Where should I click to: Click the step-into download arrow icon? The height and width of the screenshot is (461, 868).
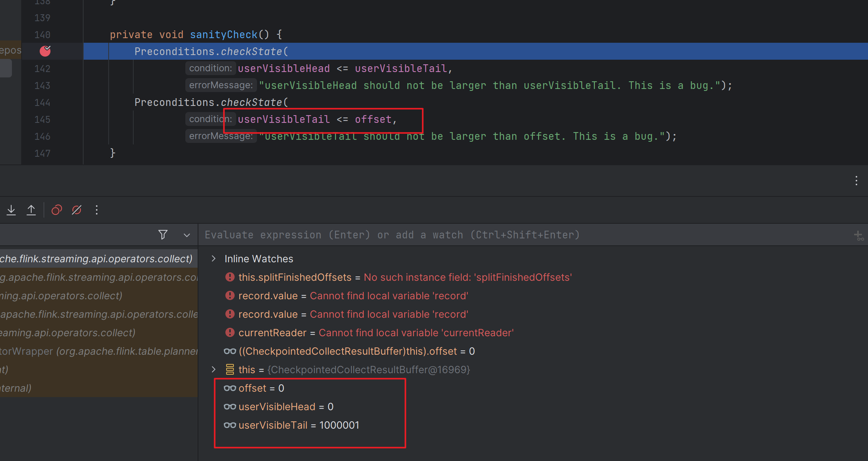click(x=11, y=210)
